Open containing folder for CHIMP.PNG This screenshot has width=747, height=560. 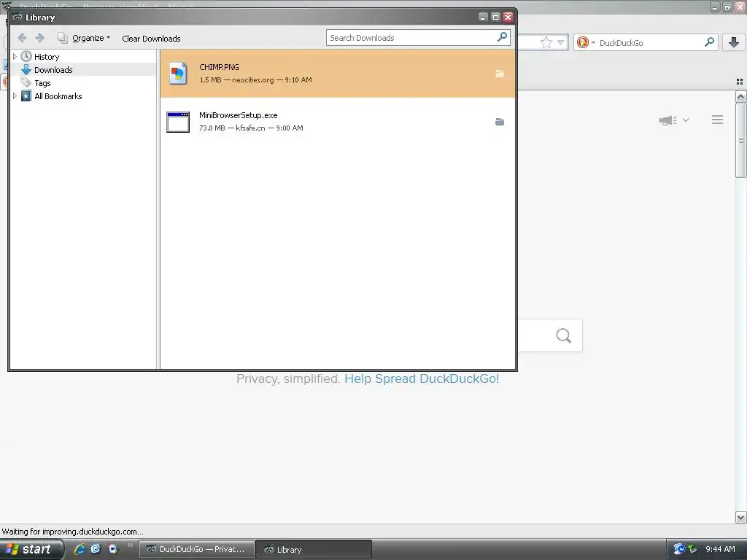(499, 74)
